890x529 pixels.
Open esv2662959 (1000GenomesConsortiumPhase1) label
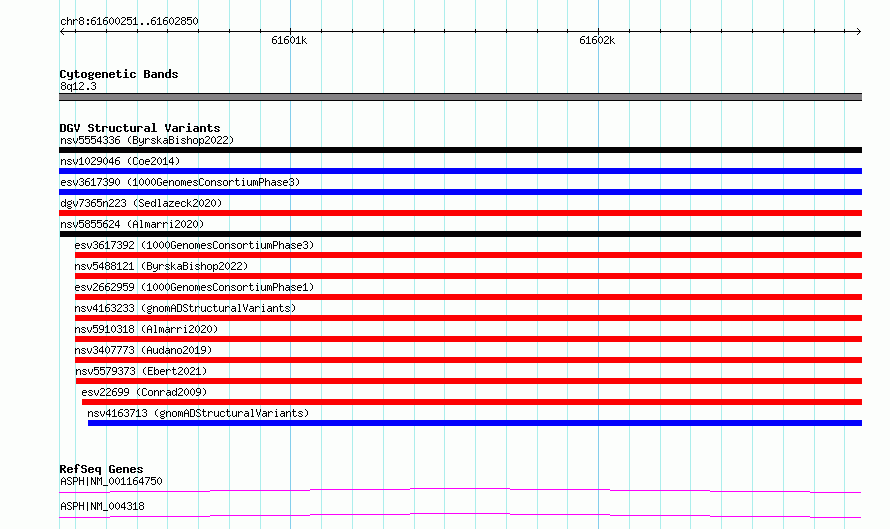[x=194, y=287]
